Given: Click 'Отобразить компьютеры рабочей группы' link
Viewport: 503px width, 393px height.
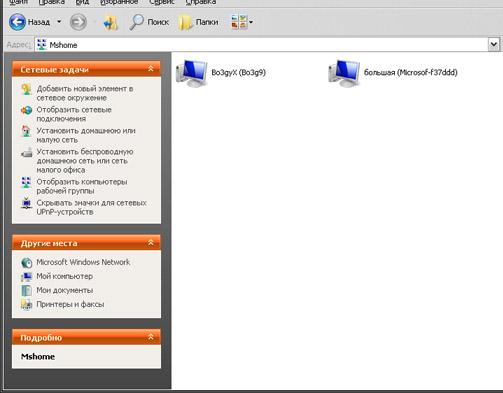Looking at the screenshot, I should (x=82, y=186).
